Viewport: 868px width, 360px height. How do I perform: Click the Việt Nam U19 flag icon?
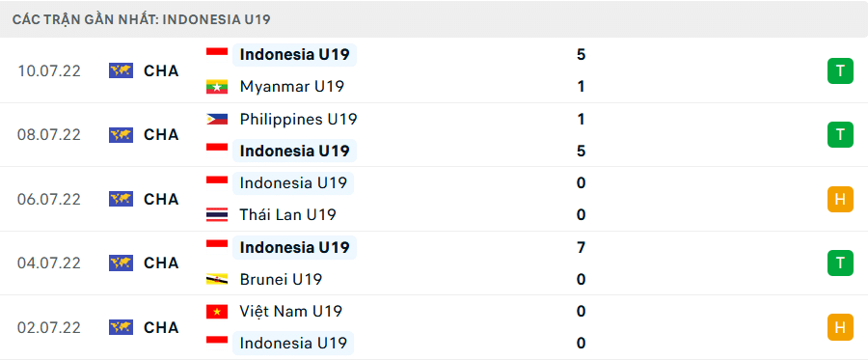pos(217,312)
